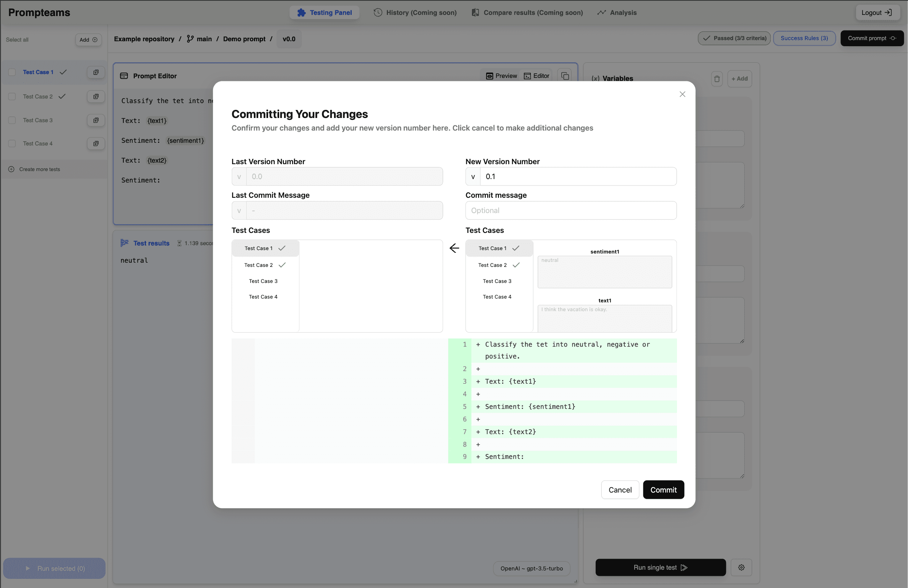The width and height of the screenshot is (908, 588).
Task: Enable the Select all option
Action: [17, 39]
